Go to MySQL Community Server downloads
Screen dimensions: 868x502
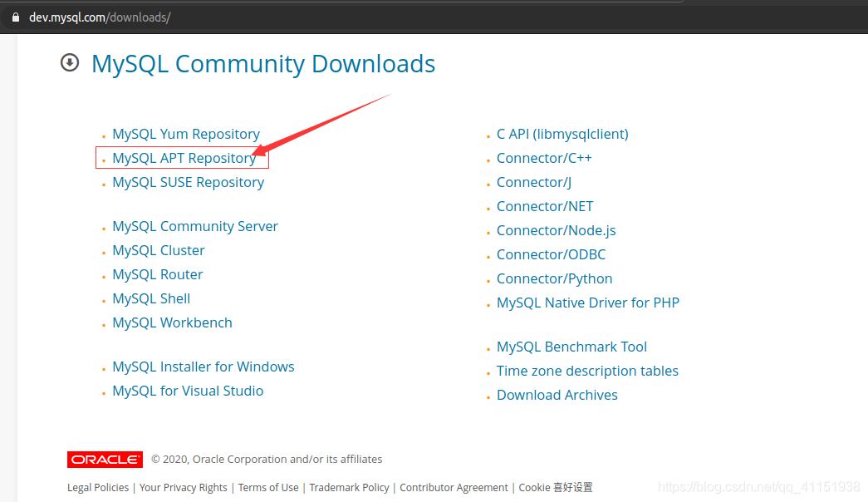click(x=195, y=226)
